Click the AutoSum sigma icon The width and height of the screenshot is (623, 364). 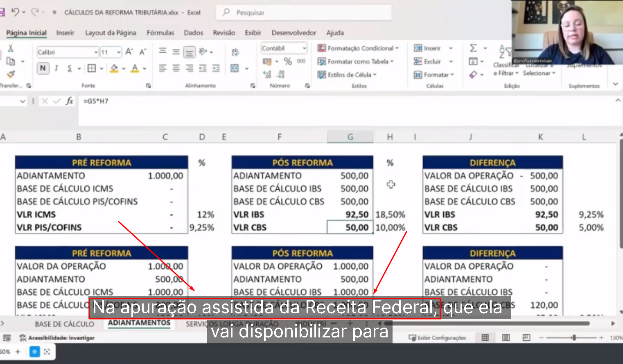(473, 48)
